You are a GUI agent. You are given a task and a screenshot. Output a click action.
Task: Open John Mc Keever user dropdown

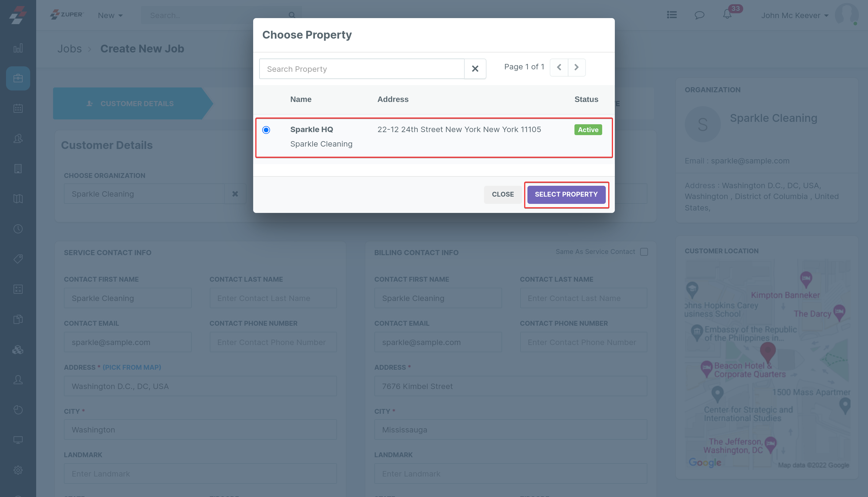tap(794, 15)
